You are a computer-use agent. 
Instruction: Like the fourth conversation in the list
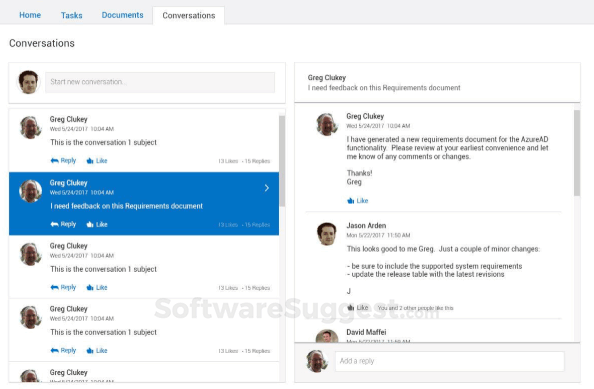point(97,351)
